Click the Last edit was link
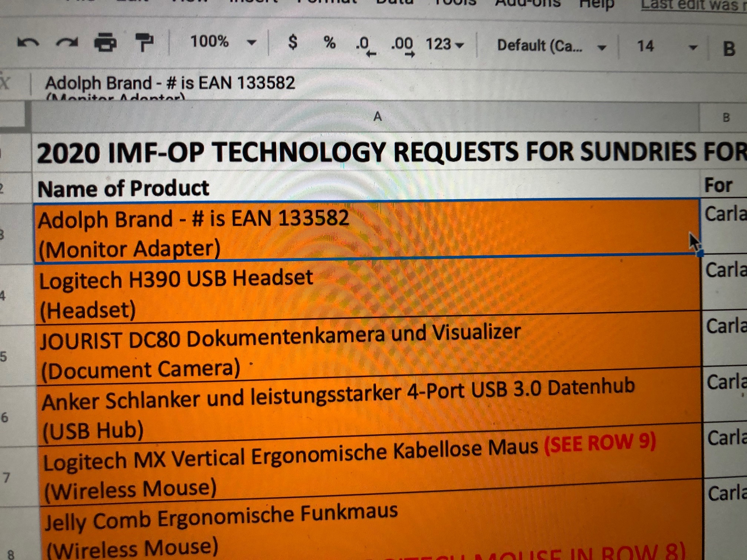This screenshot has height=560, width=747. tap(693, 5)
